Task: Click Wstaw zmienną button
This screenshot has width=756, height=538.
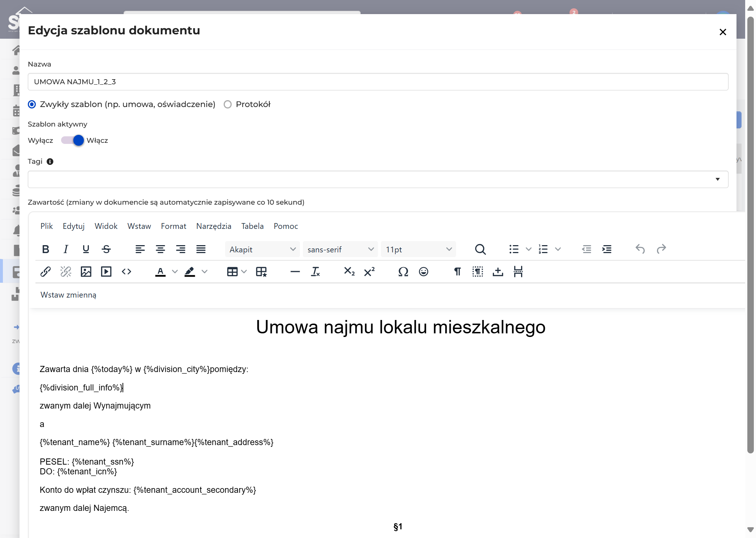Action: click(x=68, y=295)
